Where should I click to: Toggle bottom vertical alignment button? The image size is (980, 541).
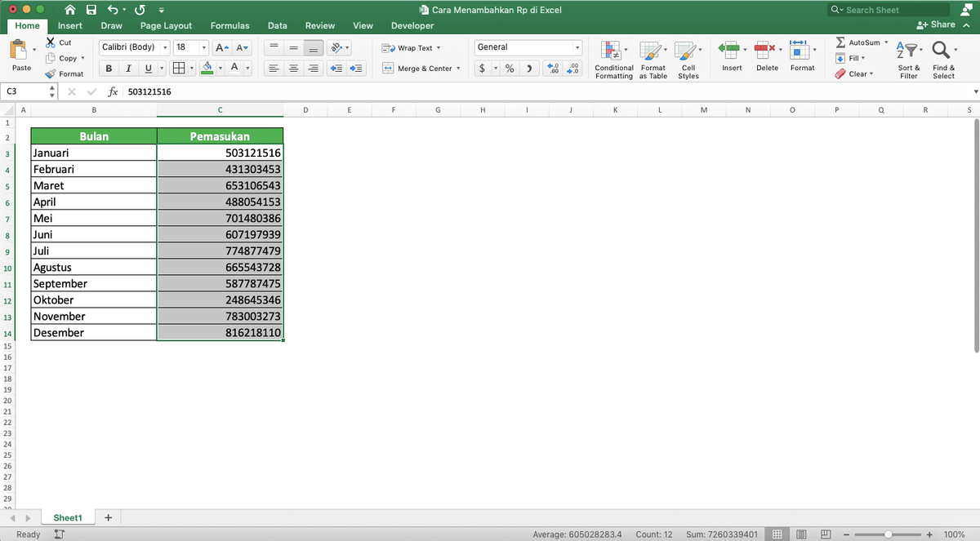(313, 47)
